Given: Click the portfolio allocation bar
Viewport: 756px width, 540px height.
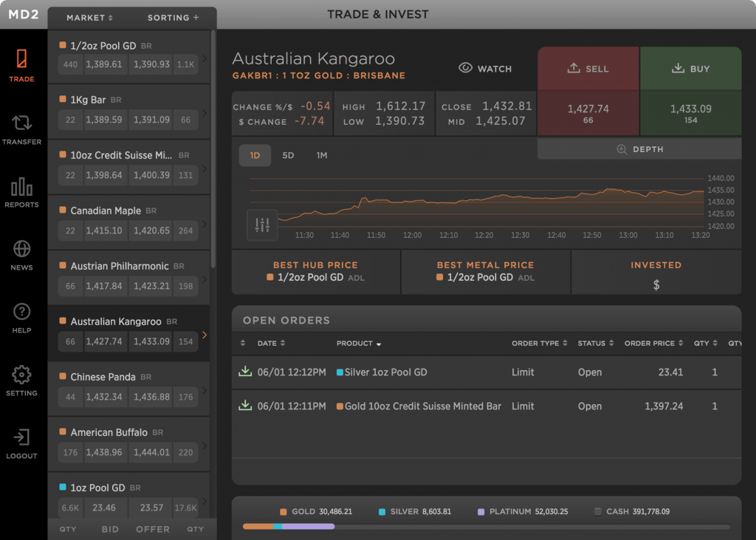Looking at the screenshot, I should pos(486,527).
